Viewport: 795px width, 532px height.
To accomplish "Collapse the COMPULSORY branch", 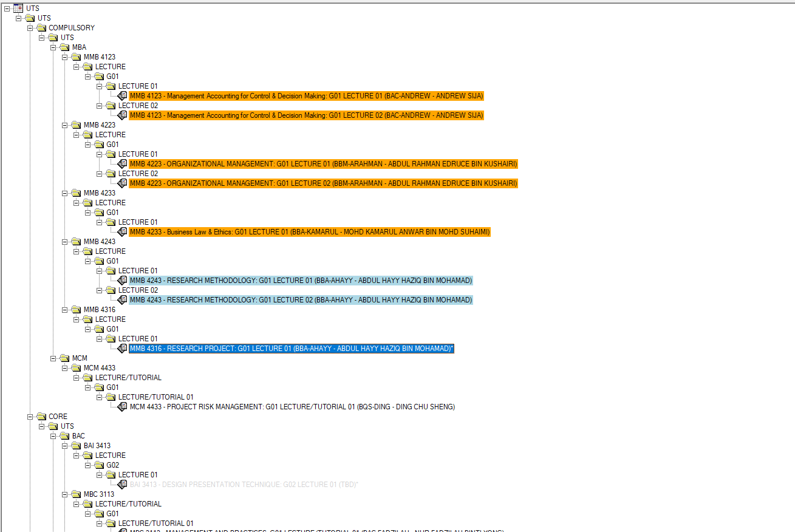I will point(30,28).
